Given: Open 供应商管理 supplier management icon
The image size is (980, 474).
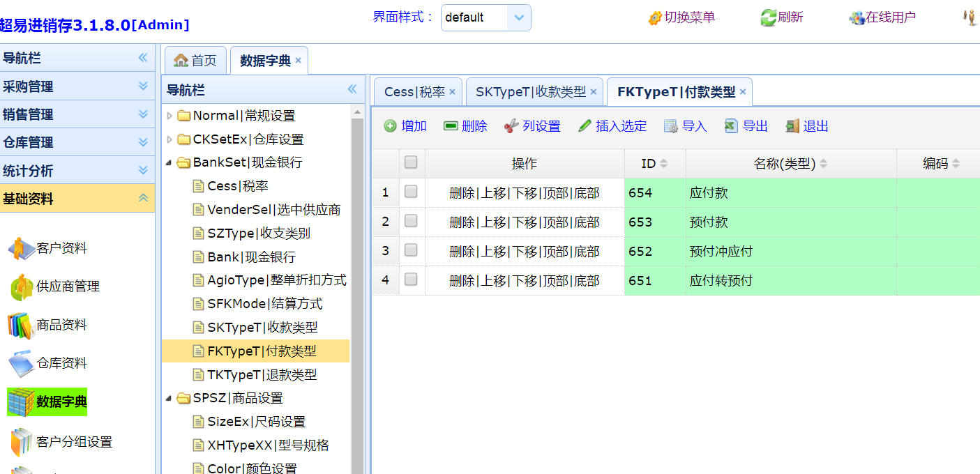Looking at the screenshot, I should 21,286.
